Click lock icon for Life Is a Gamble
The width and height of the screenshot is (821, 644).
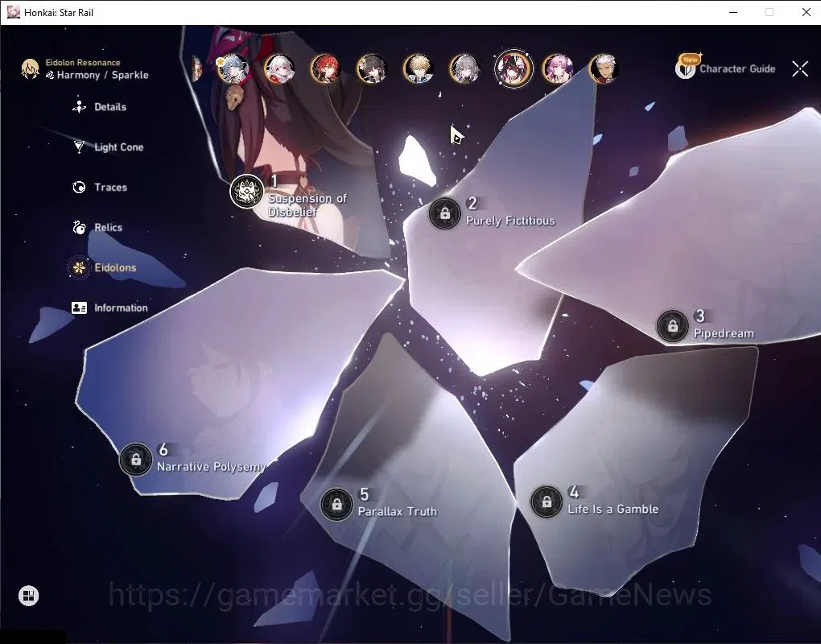tap(546, 502)
